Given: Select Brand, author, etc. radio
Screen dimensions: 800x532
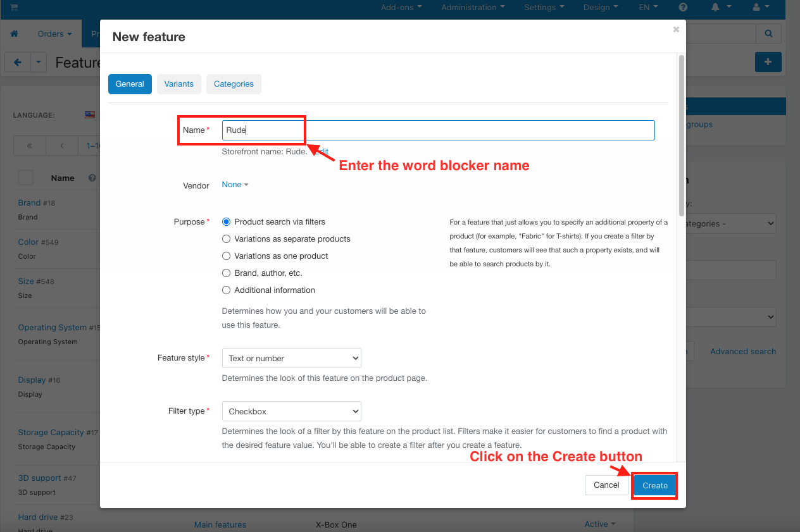Looking at the screenshot, I should [x=226, y=273].
